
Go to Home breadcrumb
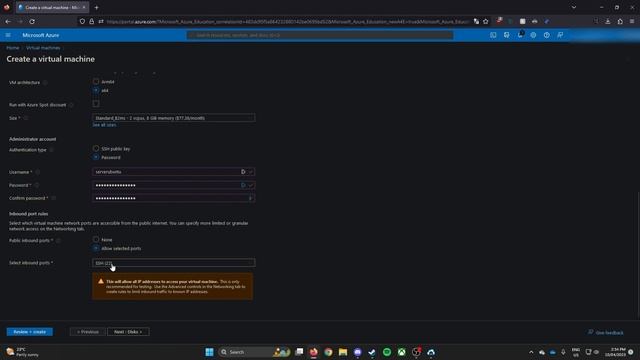click(x=13, y=48)
